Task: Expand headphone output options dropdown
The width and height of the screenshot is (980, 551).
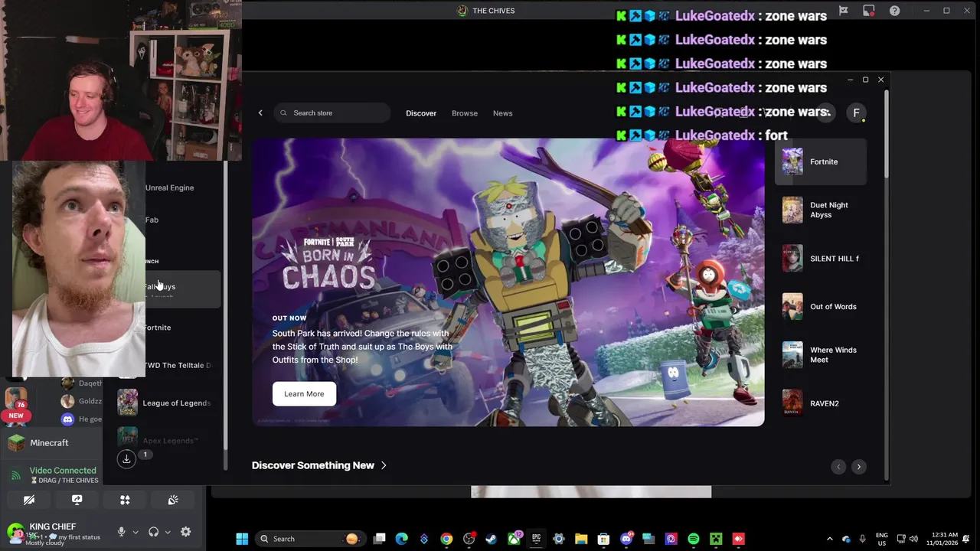Action: 168,532
